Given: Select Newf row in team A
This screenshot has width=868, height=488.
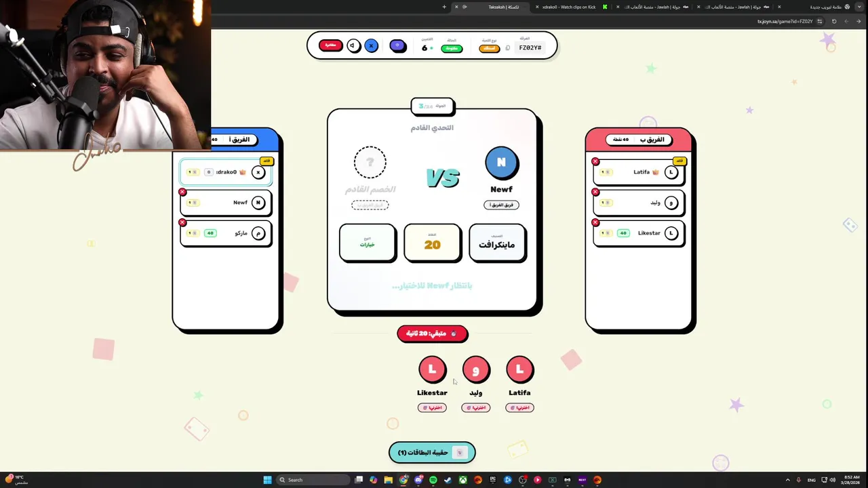Looking at the screenshot, I should pyautogui.click(x=226, y=203).
